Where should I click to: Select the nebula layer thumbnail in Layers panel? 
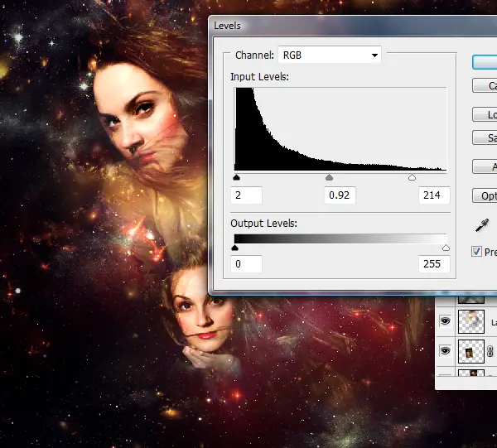471,321
